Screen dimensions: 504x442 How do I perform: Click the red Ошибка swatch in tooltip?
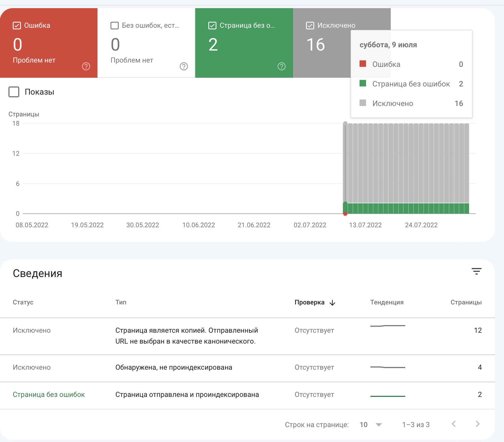click(363, 64)
